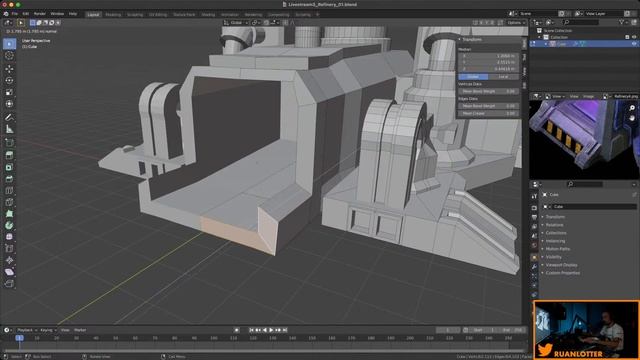The image size is (640, 360).
Task: Switch to UV Editing workspace tab
Action: [158, 14]
